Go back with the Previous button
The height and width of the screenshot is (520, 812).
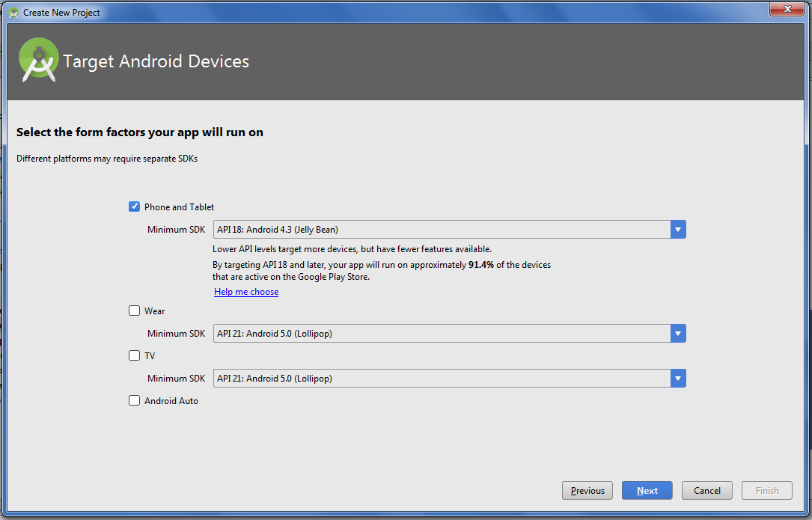tap(587, 491)
